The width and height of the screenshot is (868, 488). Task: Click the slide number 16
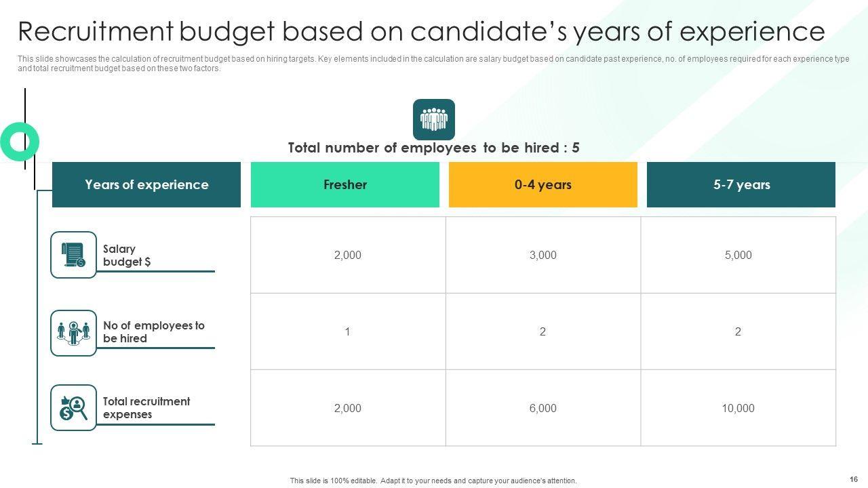click(853, 479)
